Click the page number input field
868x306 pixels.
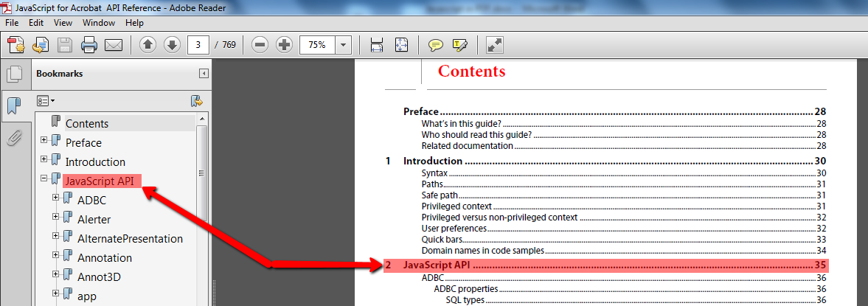[x=198, y=45]
